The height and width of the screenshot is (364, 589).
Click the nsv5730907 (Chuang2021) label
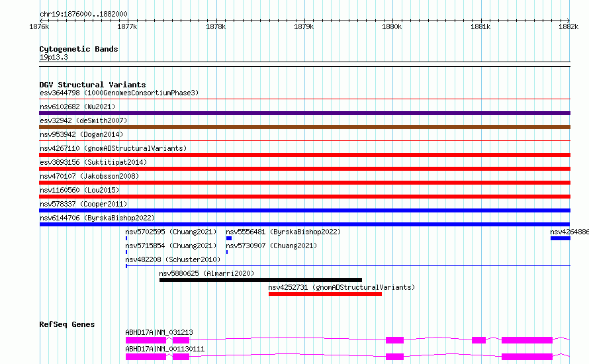(271, 246)
